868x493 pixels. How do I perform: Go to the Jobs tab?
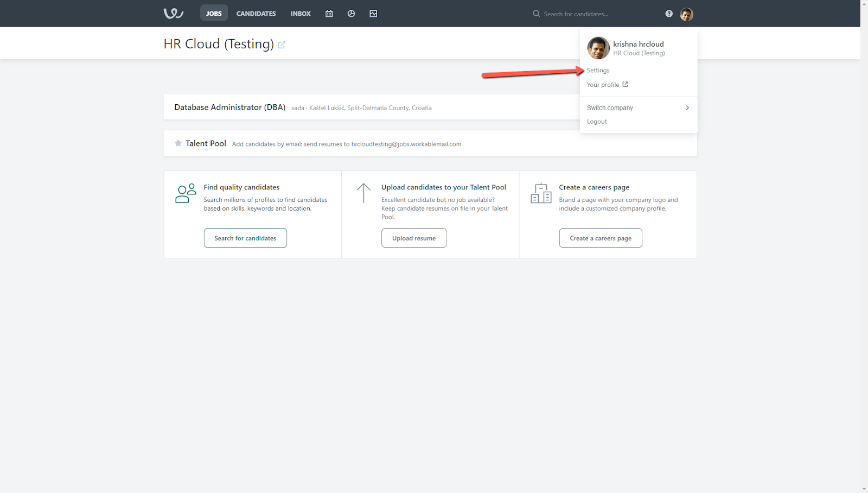214,13
